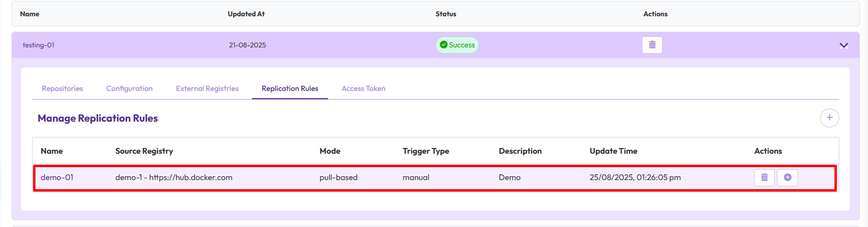Click the Docker Hub source registry text
This screenshot has height=227, width=868.
click(x=174, y=178)
